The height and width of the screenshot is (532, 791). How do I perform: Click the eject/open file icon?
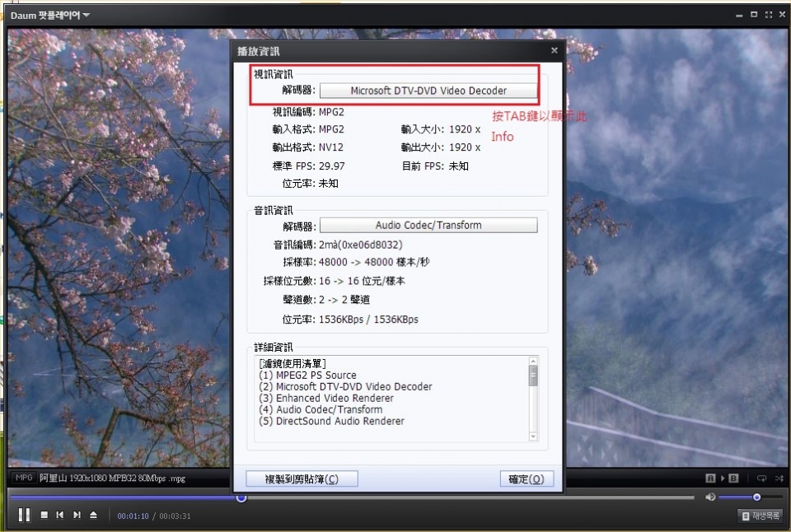click(93, 516)
